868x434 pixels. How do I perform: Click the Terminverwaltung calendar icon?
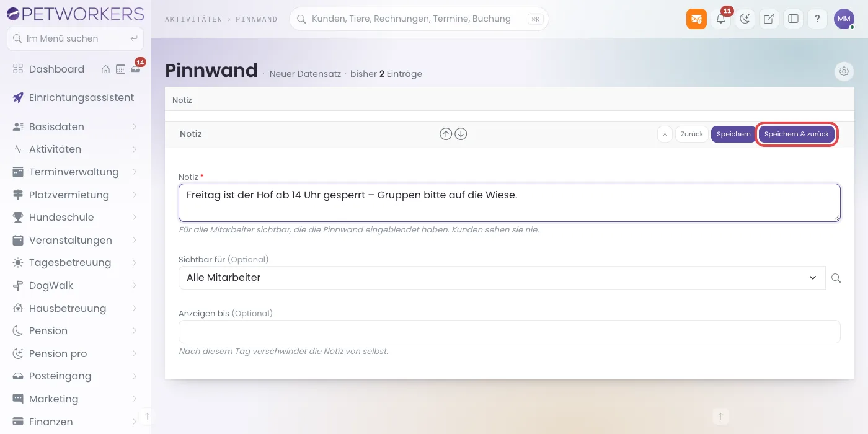coord(18,172)
